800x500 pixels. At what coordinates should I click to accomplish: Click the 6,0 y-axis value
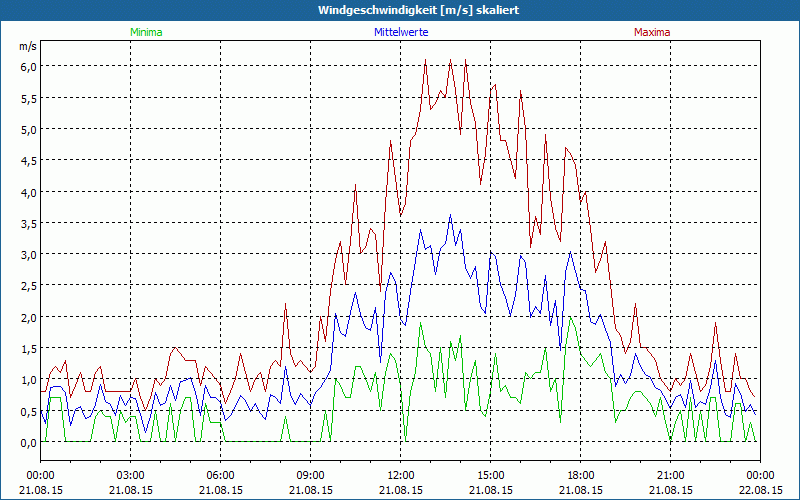click(x=28, y=66)
